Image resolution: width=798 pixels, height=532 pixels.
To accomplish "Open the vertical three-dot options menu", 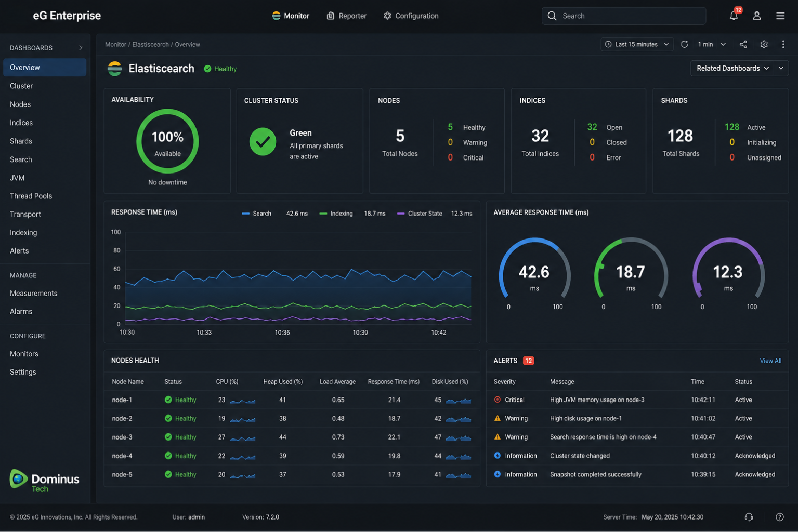I will click(783, 44).
